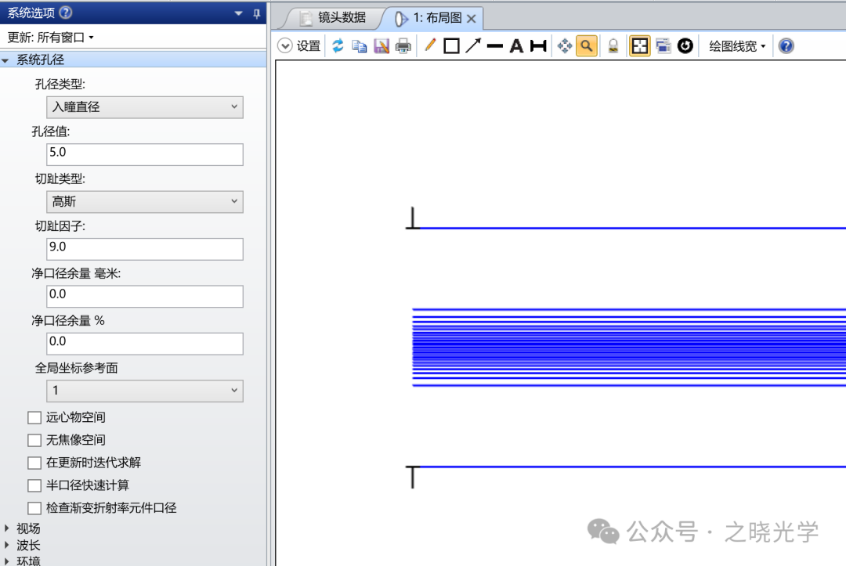
Task: Activate the magnifier zoom tool
Action: point(587,46)
